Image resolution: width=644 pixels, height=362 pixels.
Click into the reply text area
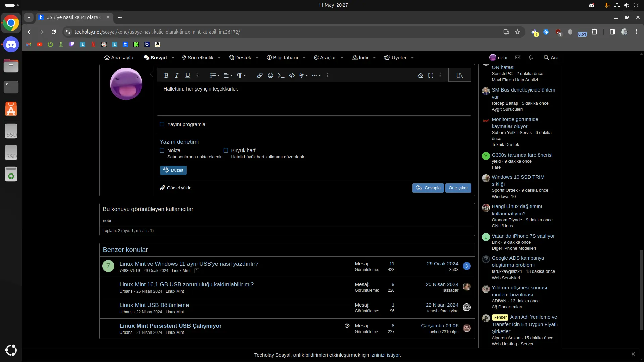click(314, 99)
